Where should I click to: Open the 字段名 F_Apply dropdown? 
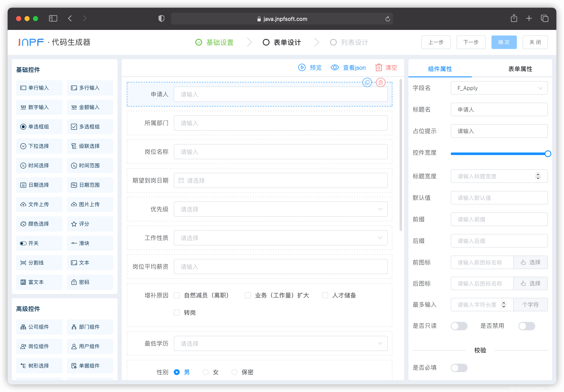click(x=499, y=88)
